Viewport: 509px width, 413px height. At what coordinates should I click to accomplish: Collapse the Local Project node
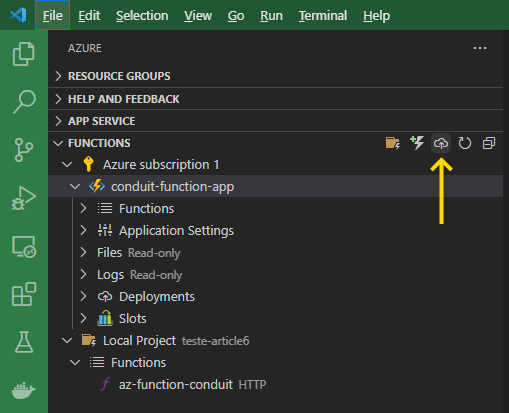[67, 341]
